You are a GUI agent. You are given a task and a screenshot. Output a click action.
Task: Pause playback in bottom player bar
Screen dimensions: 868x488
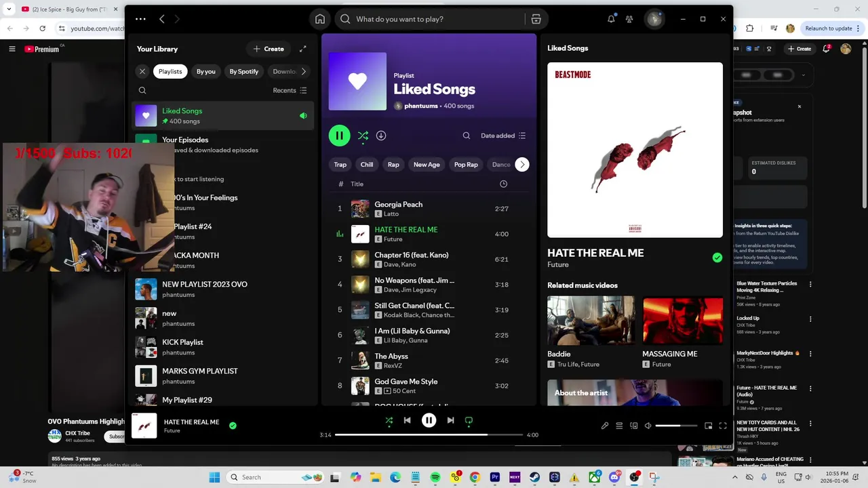(429, 420)
